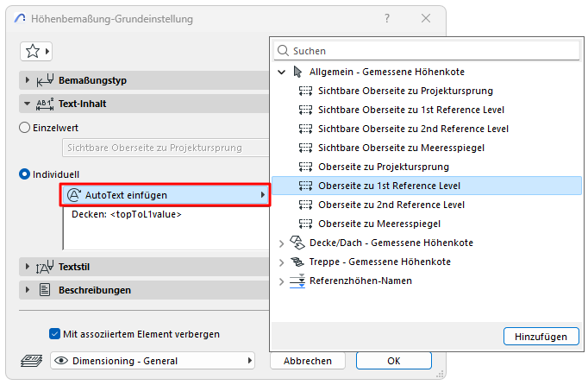Click the search magnifier icon
Viewport: 588px width, 385px height.
pyautogui.click(x=283, y=51)
